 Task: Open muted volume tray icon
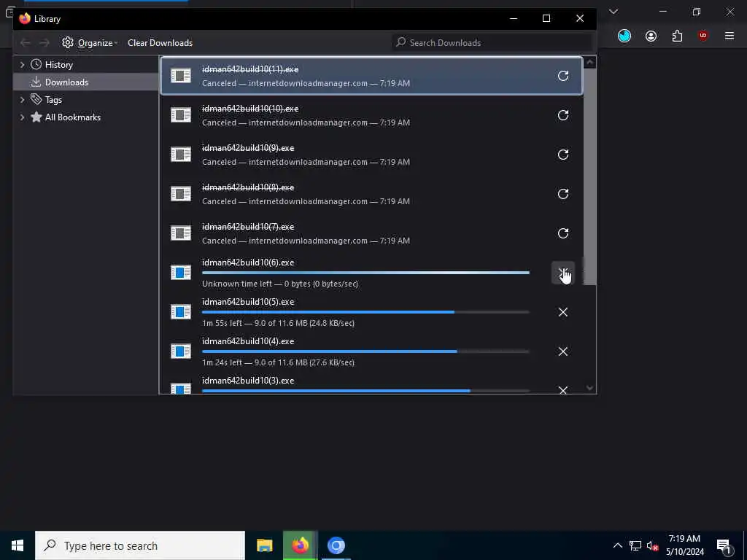(x=652, y=545)
